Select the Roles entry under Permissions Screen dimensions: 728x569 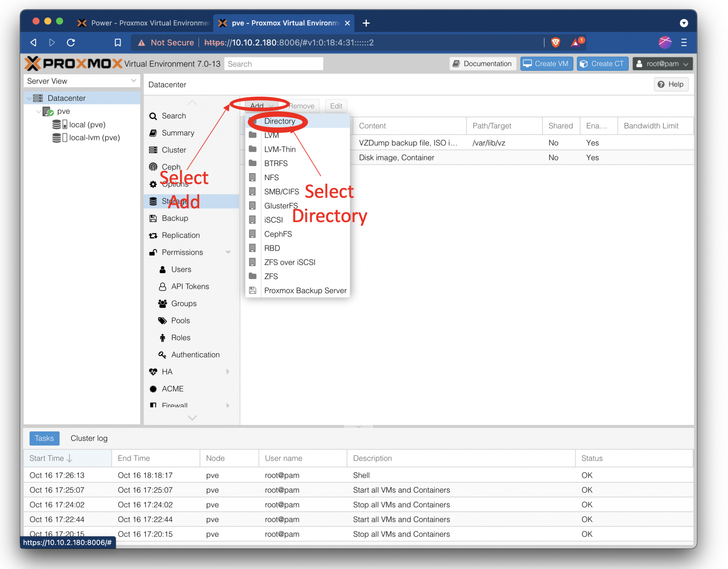(x=181, y=337)
